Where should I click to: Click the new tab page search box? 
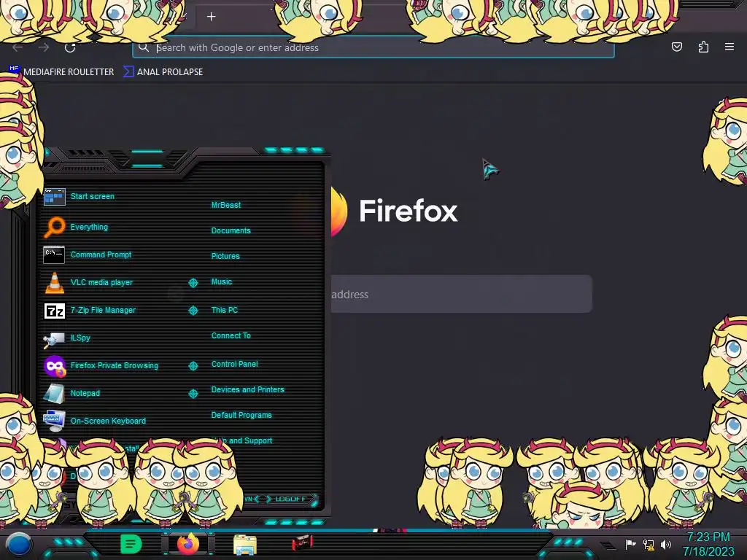[x=461, y=295]
